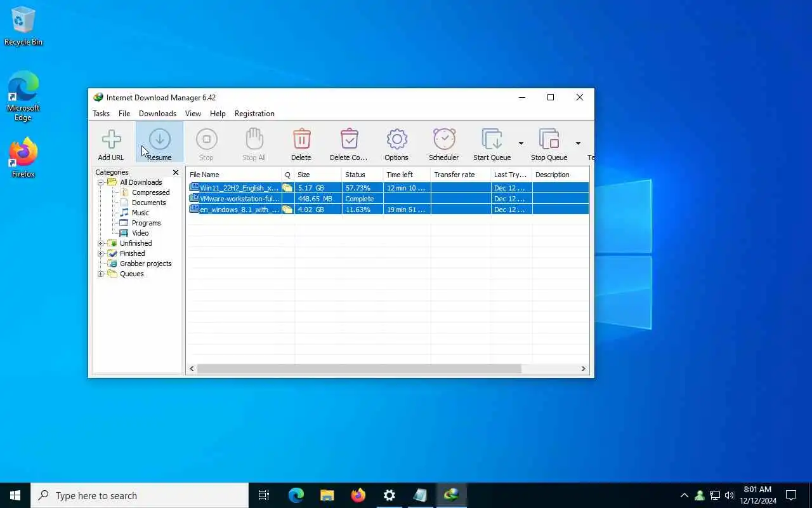
Task: Open the taskbar Settings gear icon
Action: pyautogui.click(x=390, y=495)
